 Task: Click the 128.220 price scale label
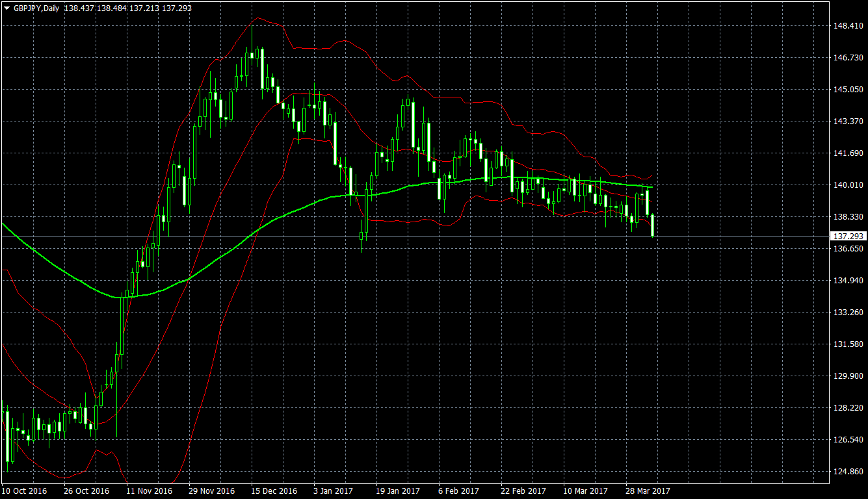point(848,408)
